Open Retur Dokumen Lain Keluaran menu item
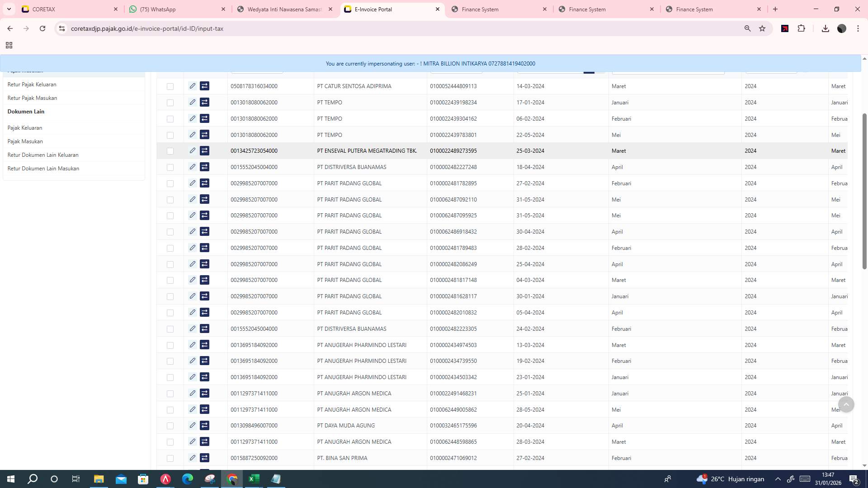Viewport: 868px width, 488px height. click(43, 155)
